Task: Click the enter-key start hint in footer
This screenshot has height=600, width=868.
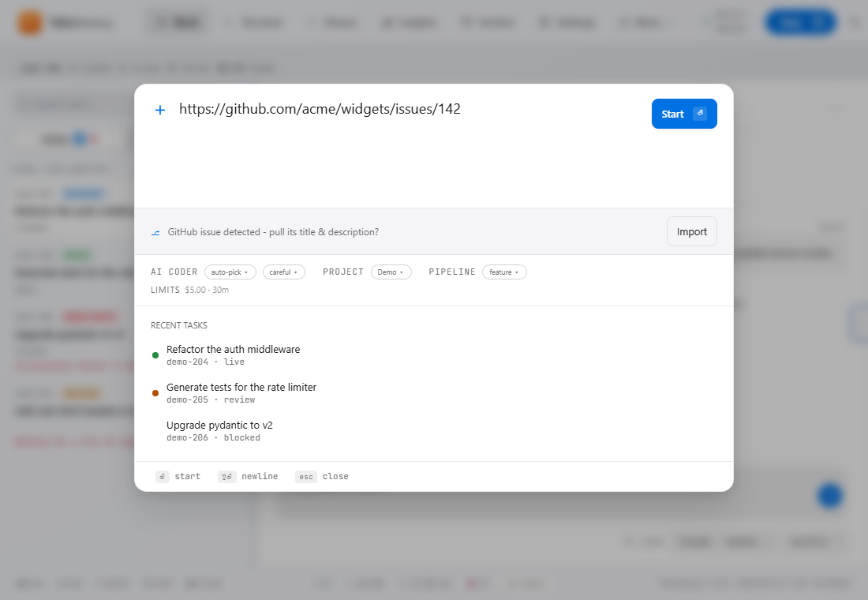Action: coord(178,477)
